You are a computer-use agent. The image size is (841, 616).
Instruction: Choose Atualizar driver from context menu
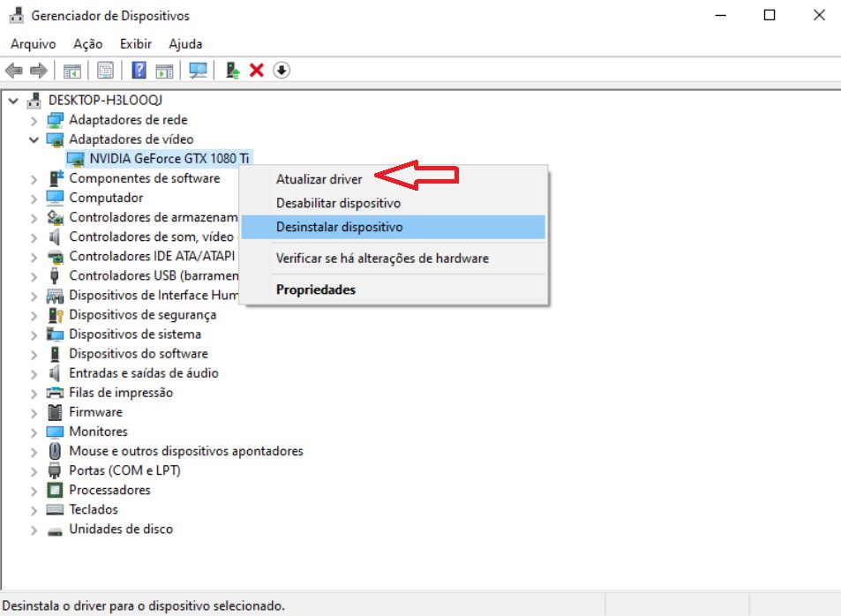click(x=319, y=179)
